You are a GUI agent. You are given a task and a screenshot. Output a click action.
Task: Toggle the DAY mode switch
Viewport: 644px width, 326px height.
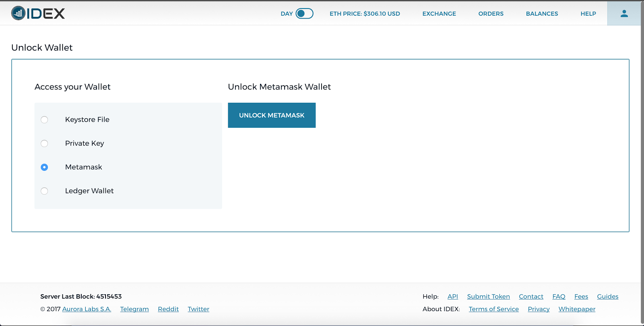pos(304,13)
